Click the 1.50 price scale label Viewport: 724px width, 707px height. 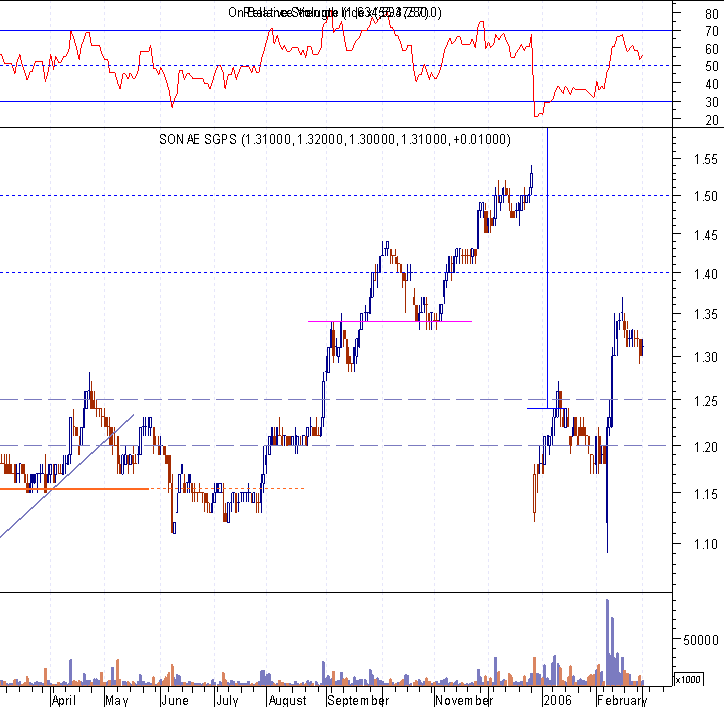pos(706,196)
